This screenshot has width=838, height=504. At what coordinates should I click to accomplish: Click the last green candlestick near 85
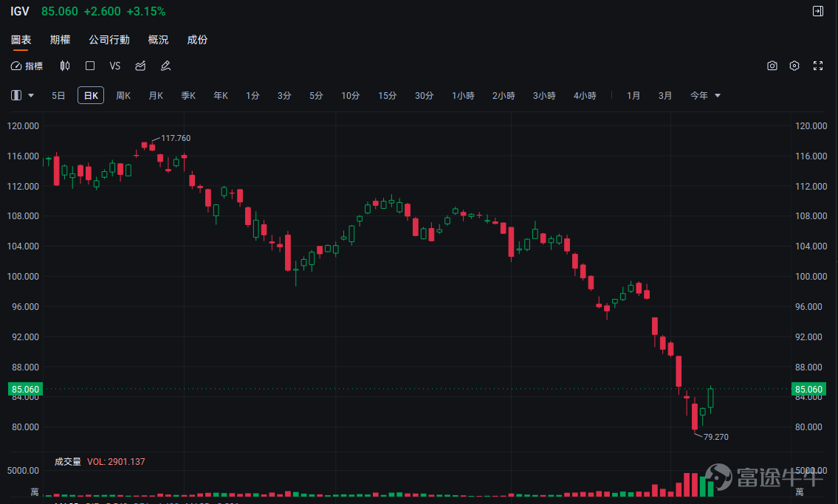(x=711, y=398)
